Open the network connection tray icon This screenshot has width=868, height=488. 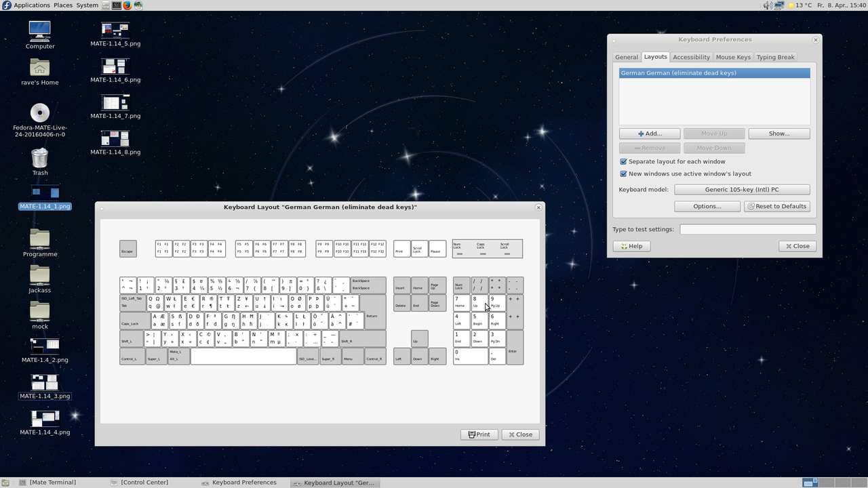click(x=778, y=5)
